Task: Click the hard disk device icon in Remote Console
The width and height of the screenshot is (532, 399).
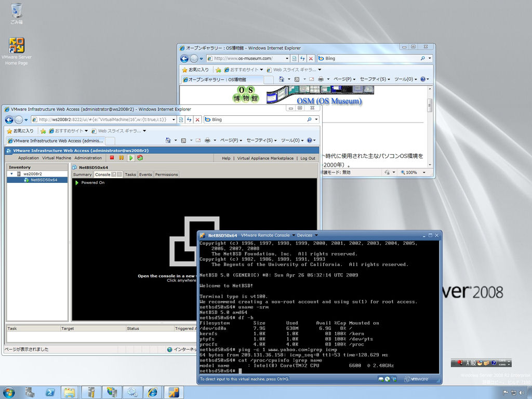Action: [x=381, y=379]
